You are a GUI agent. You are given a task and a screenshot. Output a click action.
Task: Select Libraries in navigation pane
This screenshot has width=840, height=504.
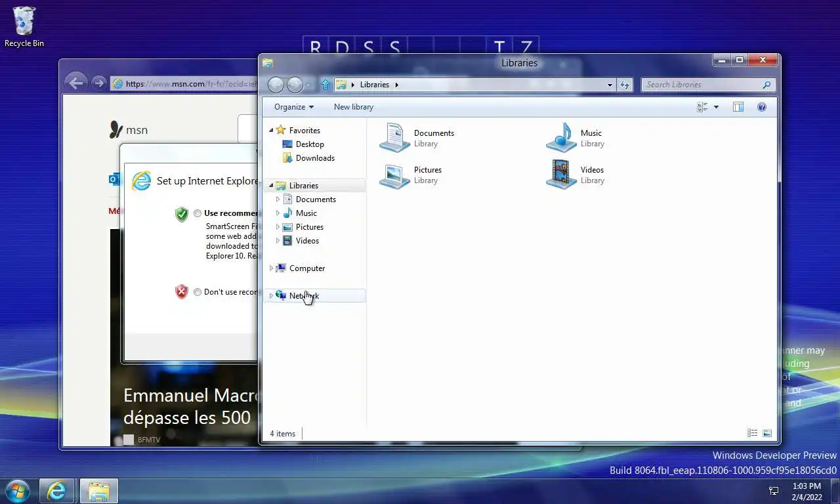point(303,186)
